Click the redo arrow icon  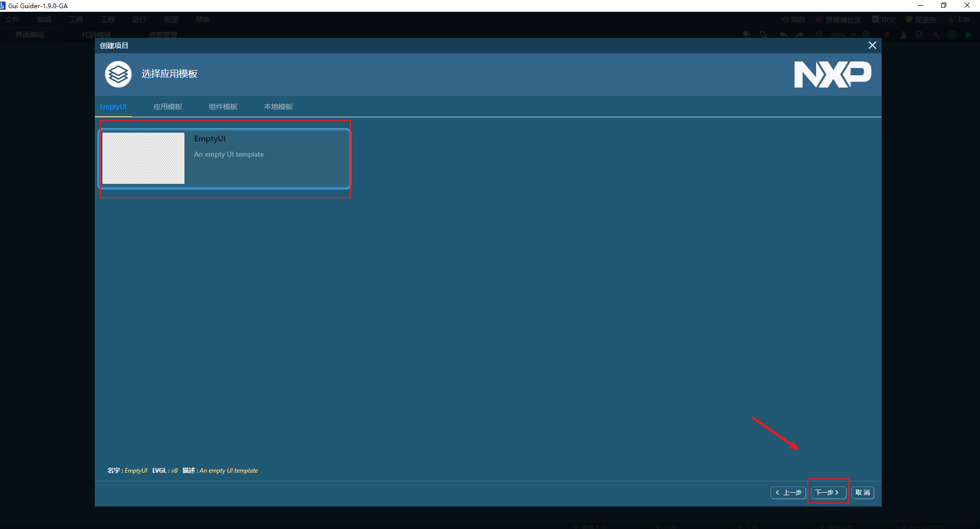click(800, 35)
